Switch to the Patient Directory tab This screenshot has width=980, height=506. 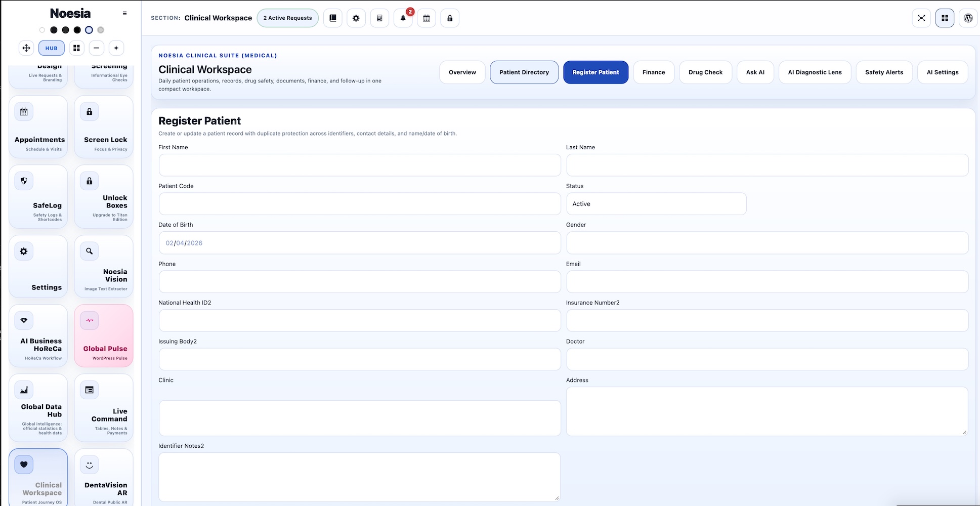[x=524, y=72]
